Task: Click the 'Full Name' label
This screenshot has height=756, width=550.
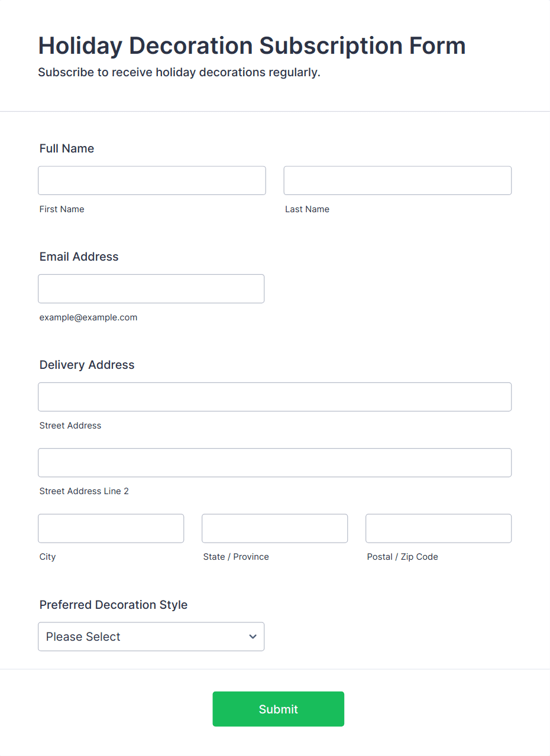Action: click(67, 148)
